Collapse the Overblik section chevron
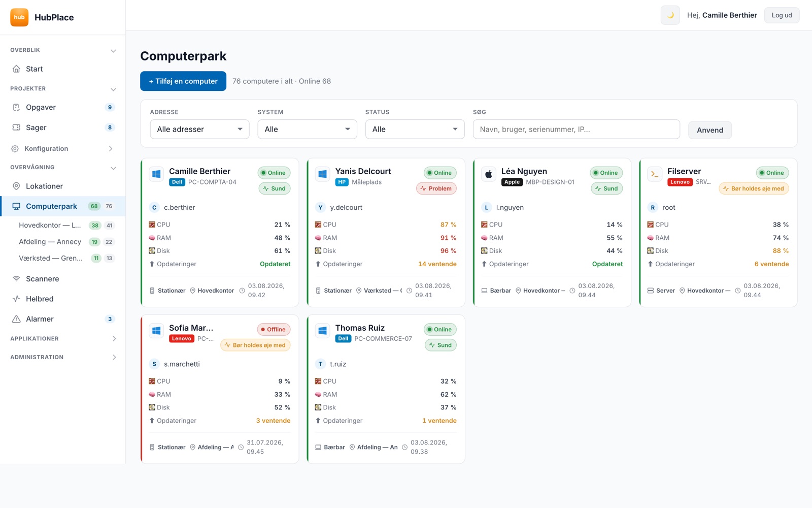Screen dimensions: 812x508 [113, 50]
